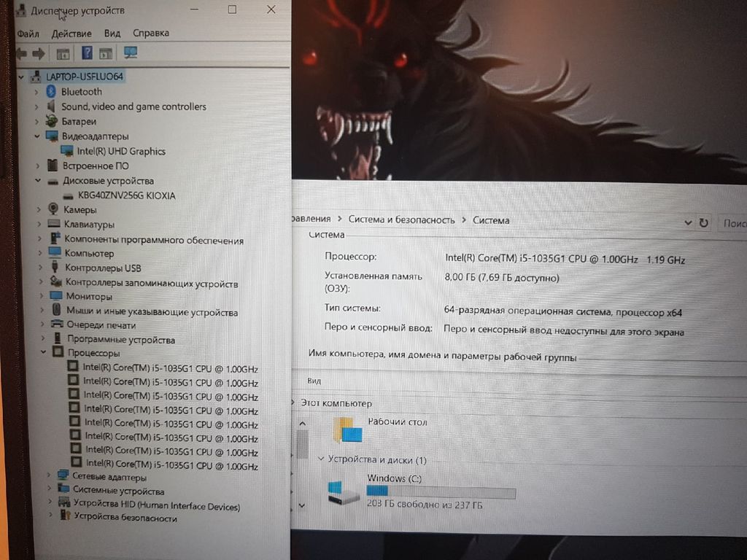
Task: Select the Мониторы category icon
Action: (55, 296)
